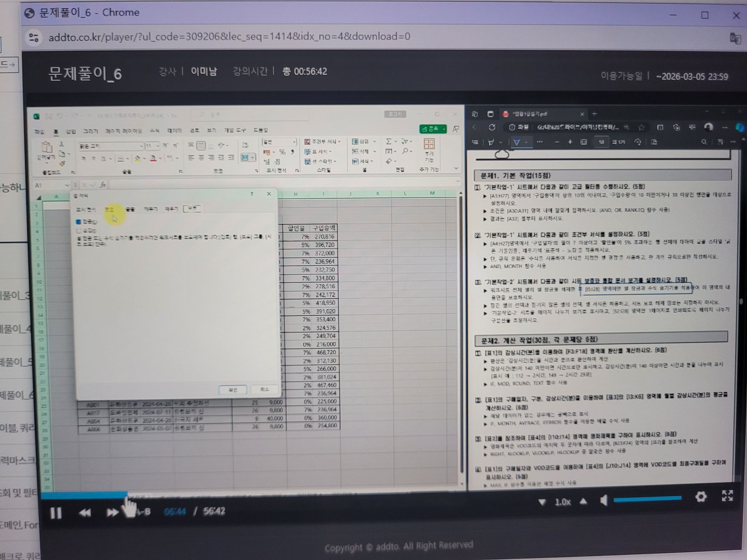Mute the player volume speaker icon
The width and height of the screenshot is (747, 560).
point(603,500)
